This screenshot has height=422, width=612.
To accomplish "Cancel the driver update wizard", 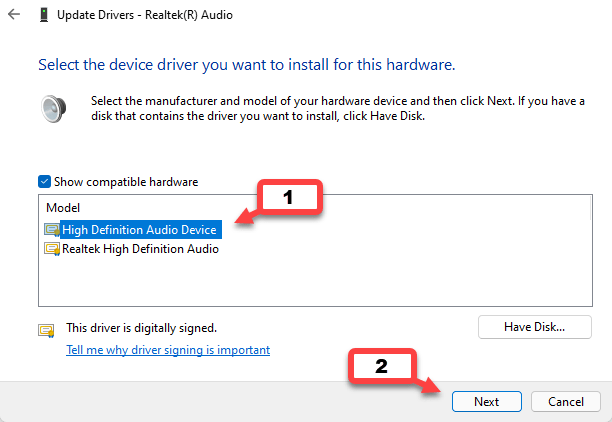I will coord(566,401).
